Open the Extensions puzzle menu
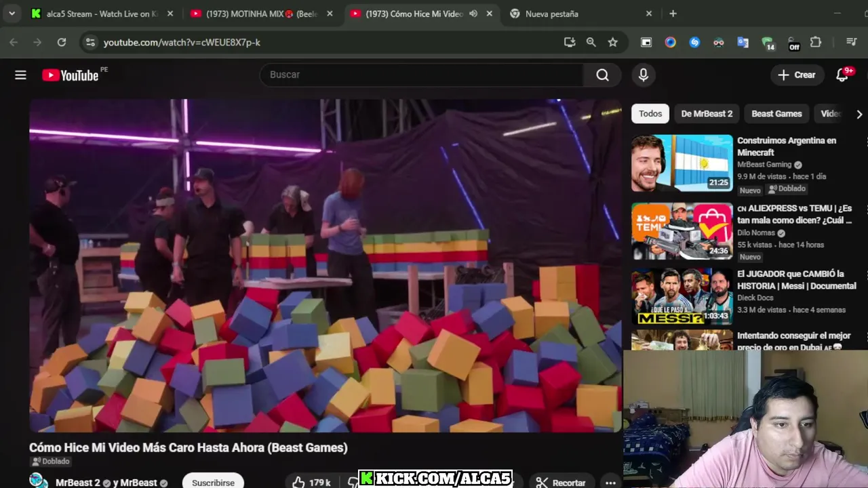Image resolution: width=868 pixels, height=488 pixels. tap(816, 42)
